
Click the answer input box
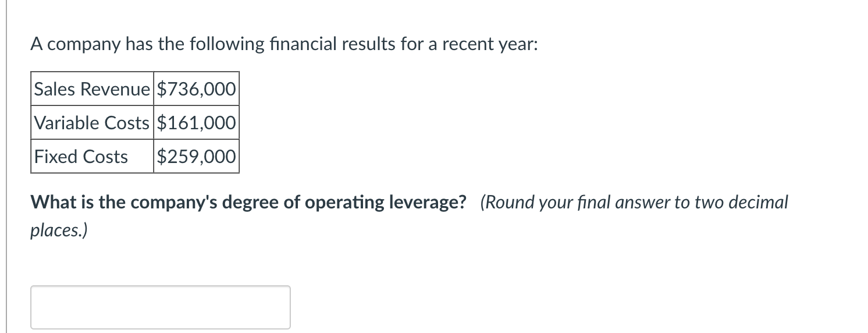tap(161, 307)
